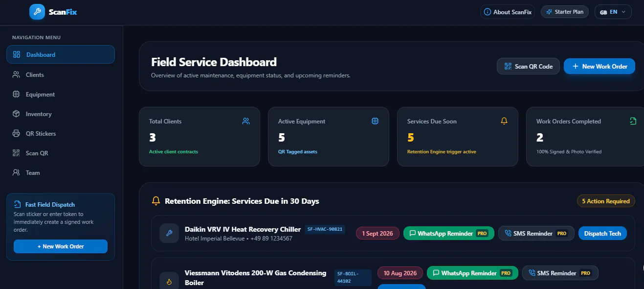Click the QR icon on Scan QR Code button

click(x=508, y=67)
